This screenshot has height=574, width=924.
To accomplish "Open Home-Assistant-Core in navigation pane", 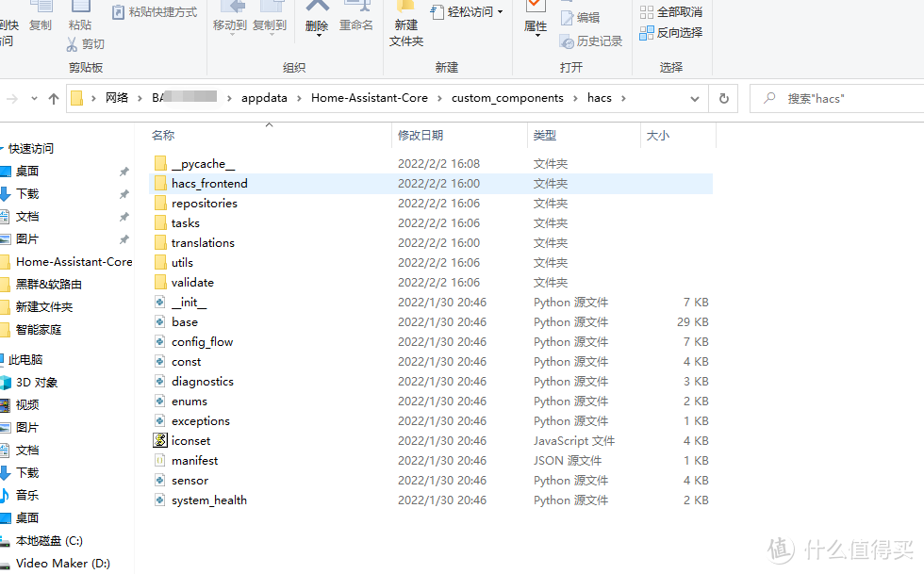I will click(x=74, y=262).
